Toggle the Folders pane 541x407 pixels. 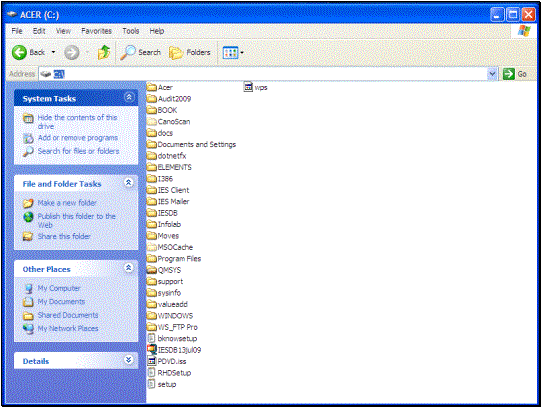[190, 52]
